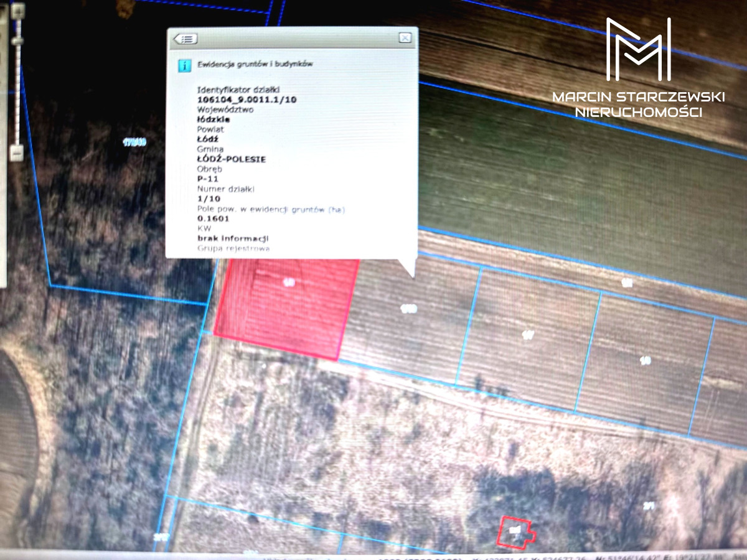This screenshot has width=747, height=560.
Task: Click the 'brak informacji' KW value
Action: (233, 238)
